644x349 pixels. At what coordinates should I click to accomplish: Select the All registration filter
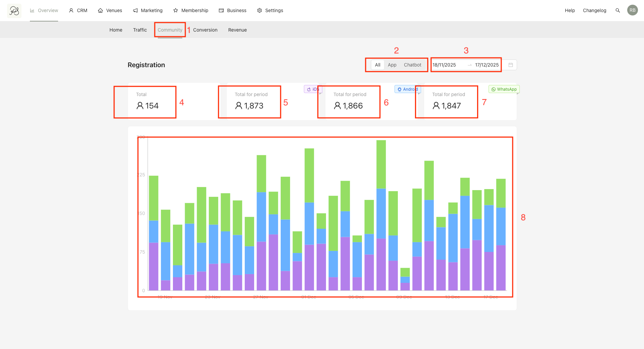pos(378,65)
